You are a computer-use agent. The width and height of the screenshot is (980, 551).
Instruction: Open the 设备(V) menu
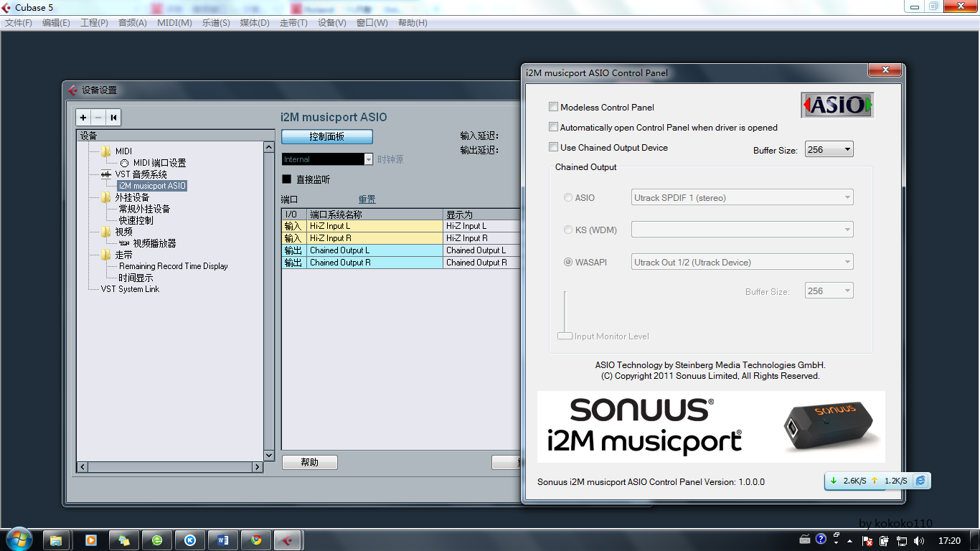click(331, 22)
